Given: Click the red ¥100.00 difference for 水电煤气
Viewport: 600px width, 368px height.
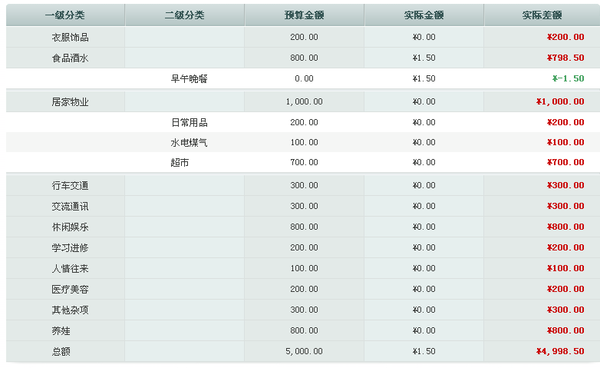Looking at the screenshot, I should click(x=566, y=142).
